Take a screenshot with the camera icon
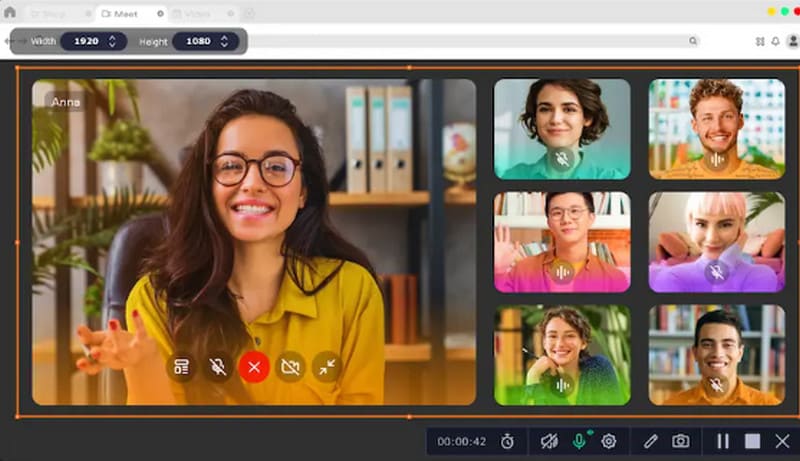Viewport: 800px width, 461px height. coord(681,441)
